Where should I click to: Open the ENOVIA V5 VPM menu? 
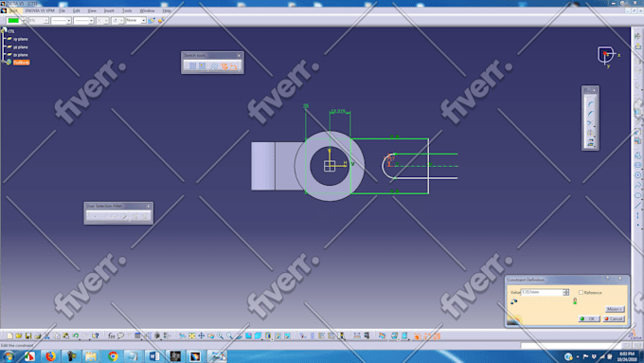[x=40, y=10]
